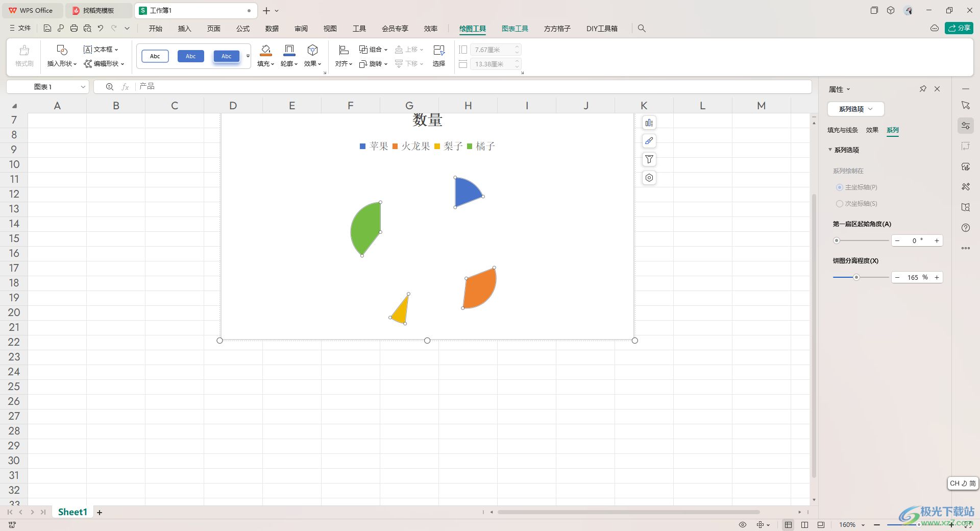
Task: Click the Format Painter (格式刷) icon
Action: 24,55
